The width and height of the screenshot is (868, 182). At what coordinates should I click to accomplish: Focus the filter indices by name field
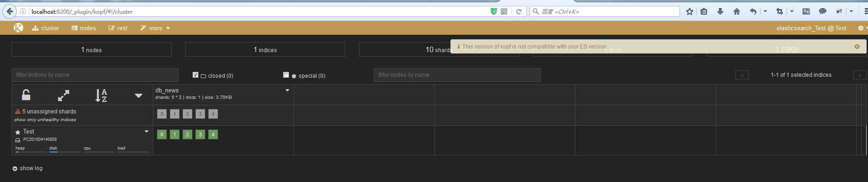pos(95,75)
